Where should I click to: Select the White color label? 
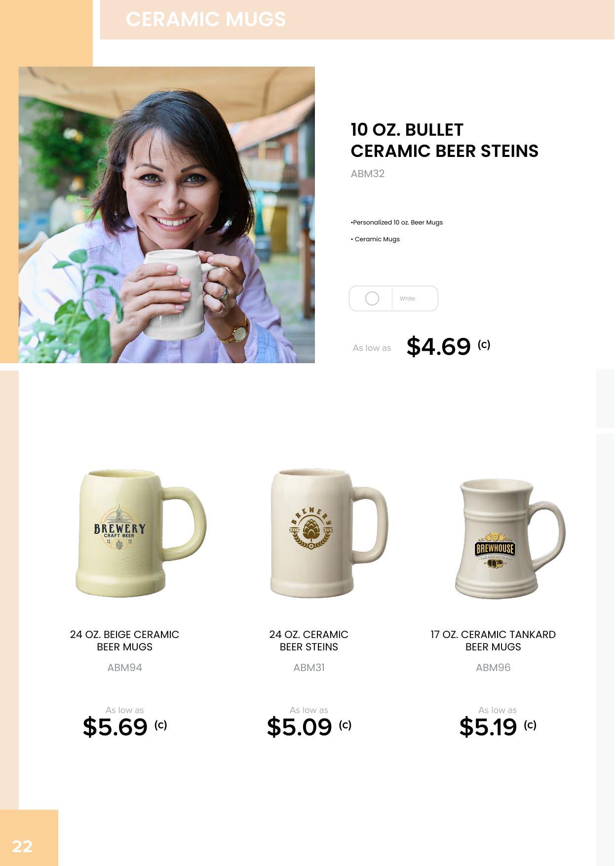pos(407,299)
